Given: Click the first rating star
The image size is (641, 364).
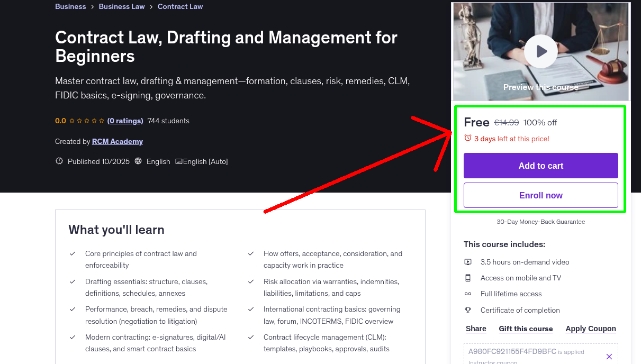Looking at the screenshot, I should (x=71, y=121).
